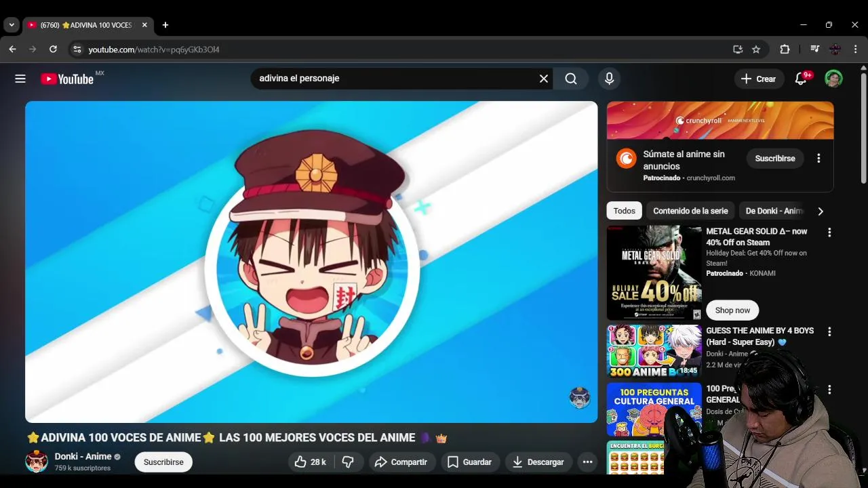Open options for Guess the Anime video
The image size is (868, 488).
(829, 331)
